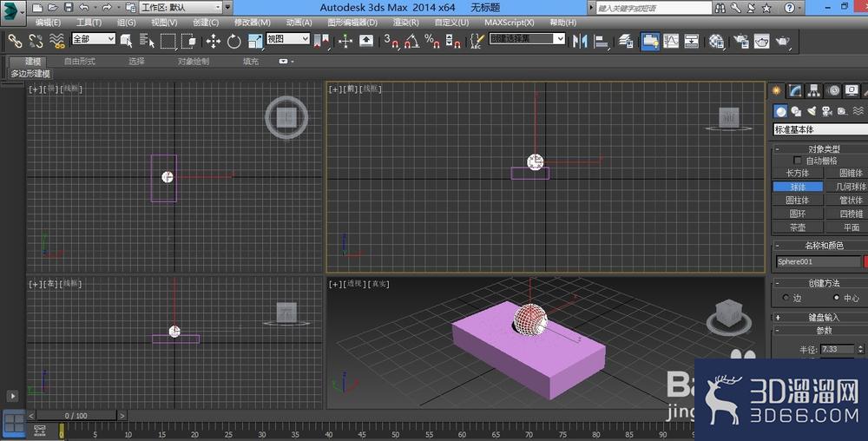Click the '圆环' torus primitive button

798,214
